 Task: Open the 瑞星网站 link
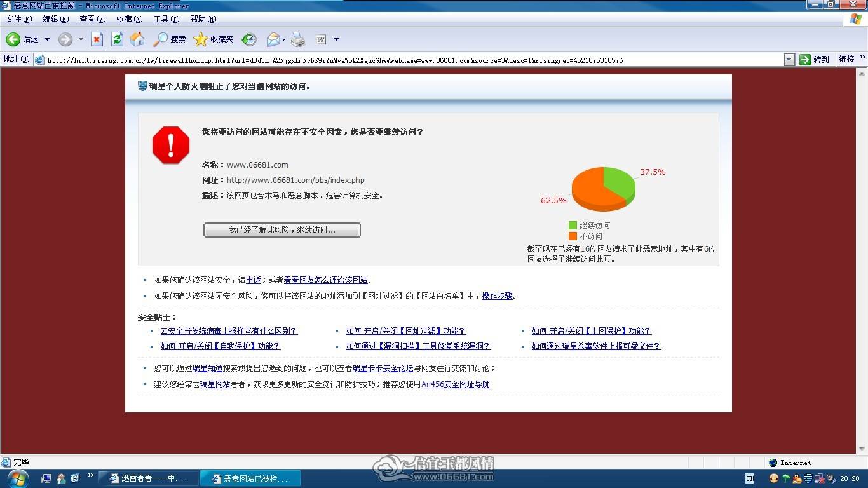(x=215, y=384)
